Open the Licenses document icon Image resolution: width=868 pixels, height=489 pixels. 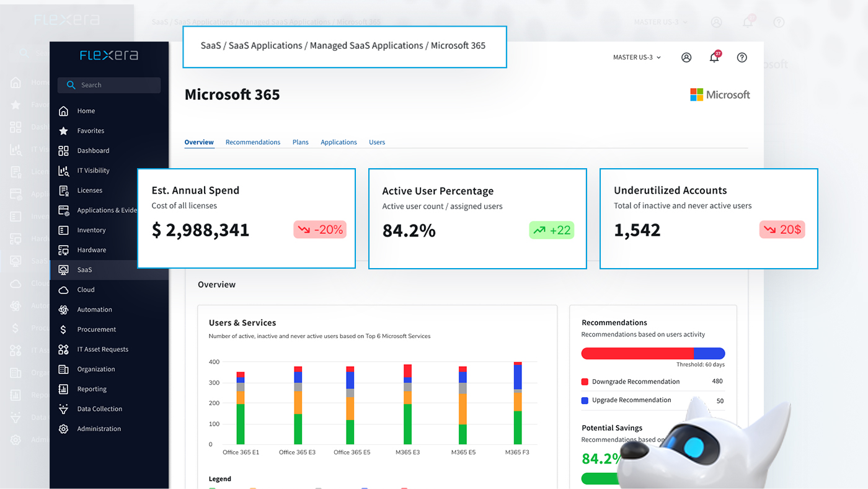click(x=63, y=191)
